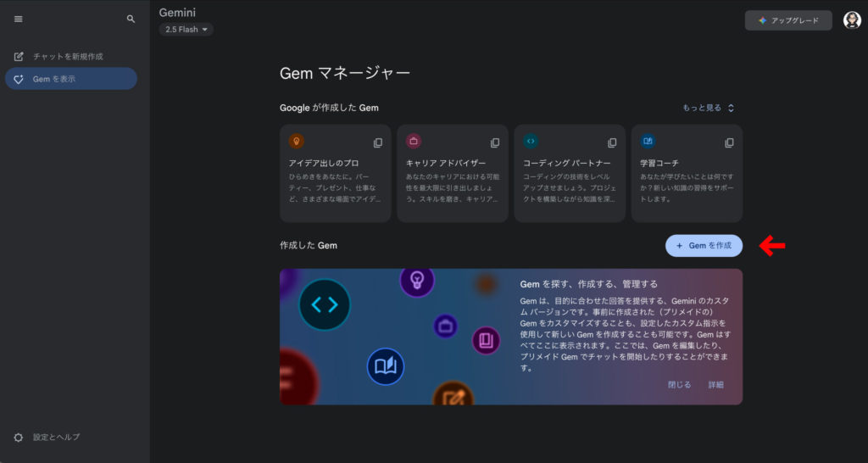Copy the アイデア出しのプロ Gem

tap(377, 143)
